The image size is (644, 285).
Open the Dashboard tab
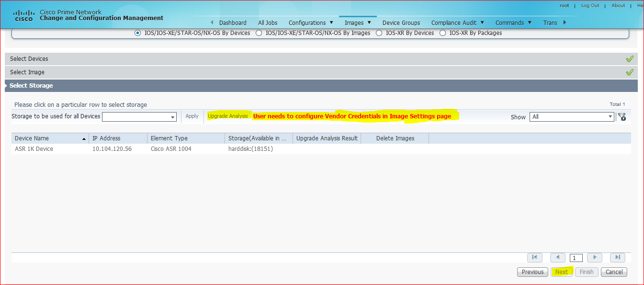pyautogui.click(x=233, y=23)
